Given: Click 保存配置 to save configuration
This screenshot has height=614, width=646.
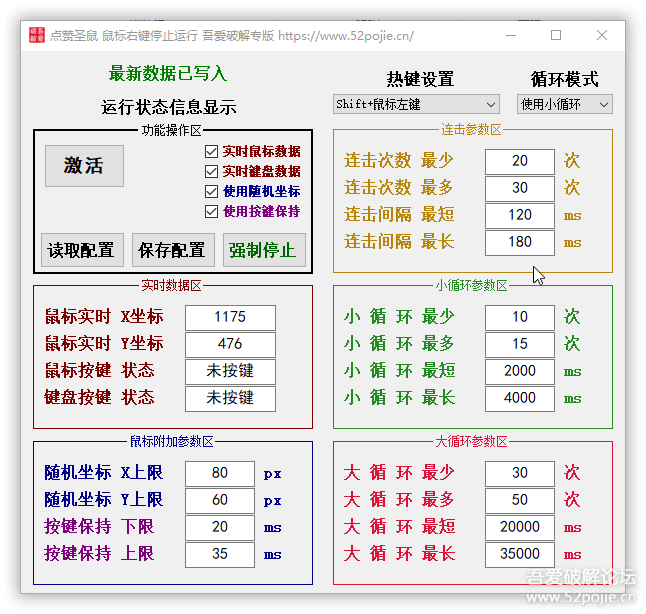Looking at the screenshot, I should [173, 250].
